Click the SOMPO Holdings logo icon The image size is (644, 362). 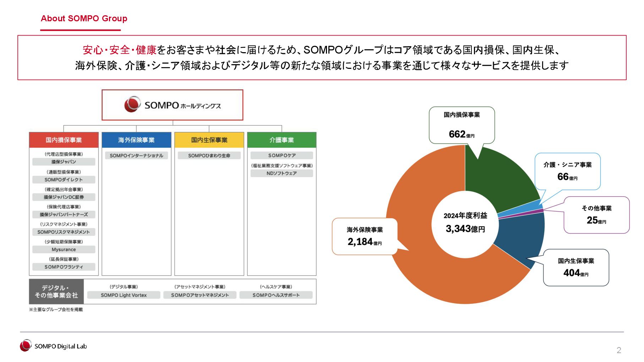132,104
